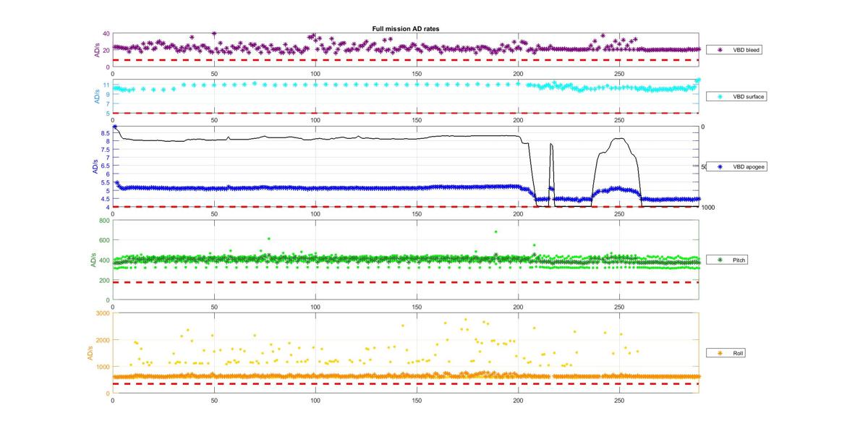The width and height of the screenshot is (868, 442).
Task: Click the 250 x-axis tick under the Roll plot
Action: [x=619, y=399]
